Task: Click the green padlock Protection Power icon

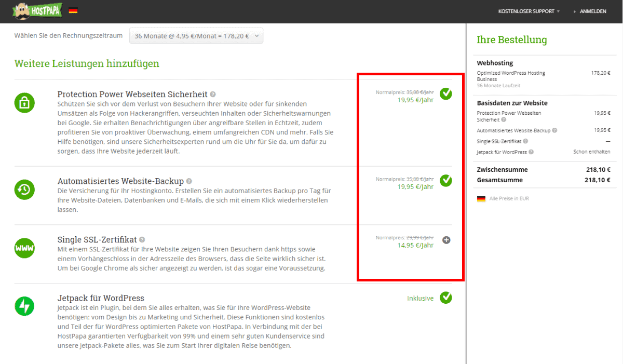Action: tap(24, 103)
